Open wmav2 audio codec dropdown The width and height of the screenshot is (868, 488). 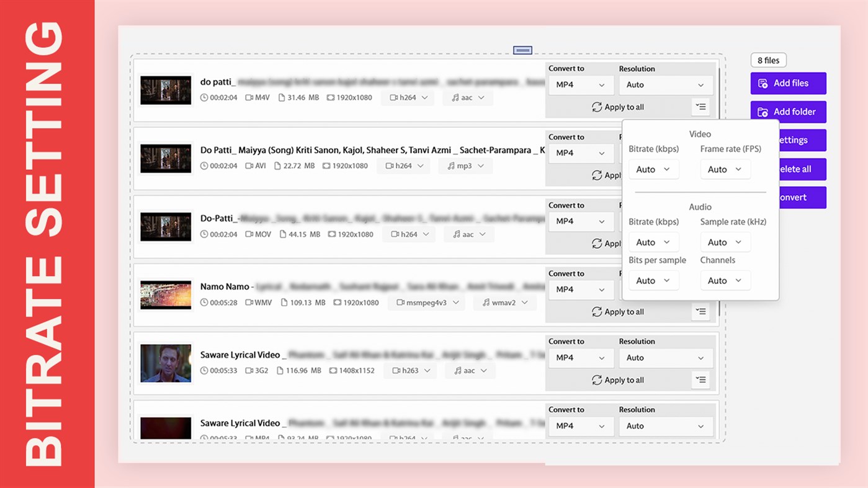tap(505, 303)
